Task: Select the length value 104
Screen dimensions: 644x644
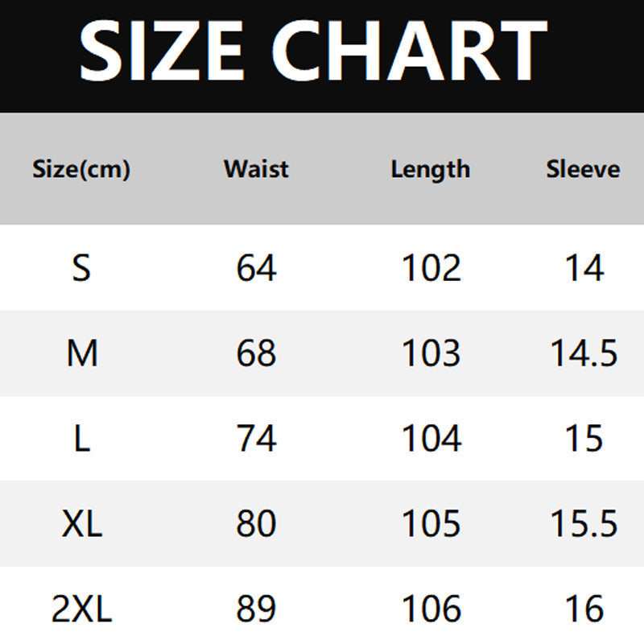Action: (431, 439)
